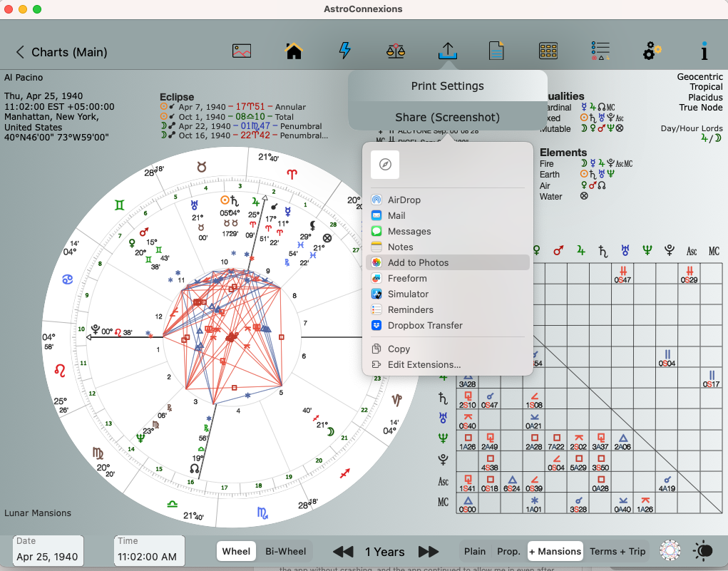This screenshot has height=571, width=728.
Task: Open the balance scales icon
Action: 396,51
